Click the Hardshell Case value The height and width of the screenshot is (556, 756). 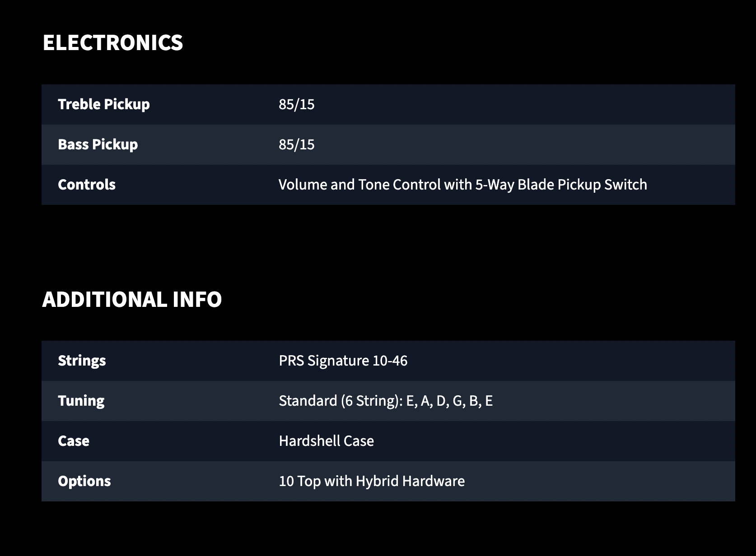pyautogui.click(x=327, y=441)
